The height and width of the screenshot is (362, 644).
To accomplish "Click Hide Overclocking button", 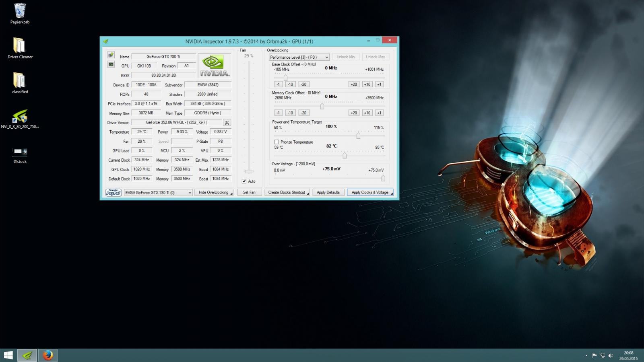I will click(x=214, y=193).
